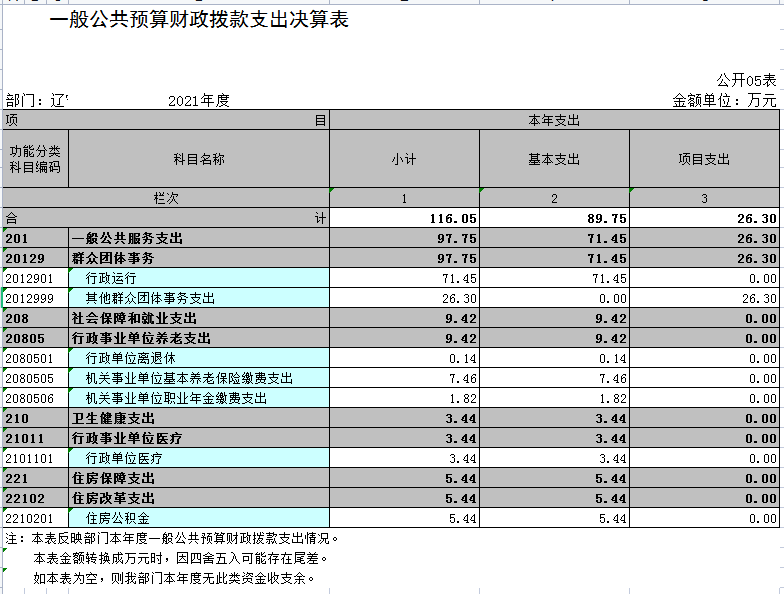Click 小计 value 1.82 in row 2080506

(404, 398)
